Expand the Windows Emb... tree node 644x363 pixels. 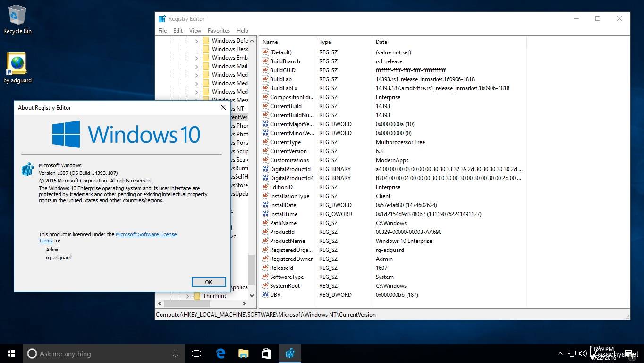click(196, 58)
